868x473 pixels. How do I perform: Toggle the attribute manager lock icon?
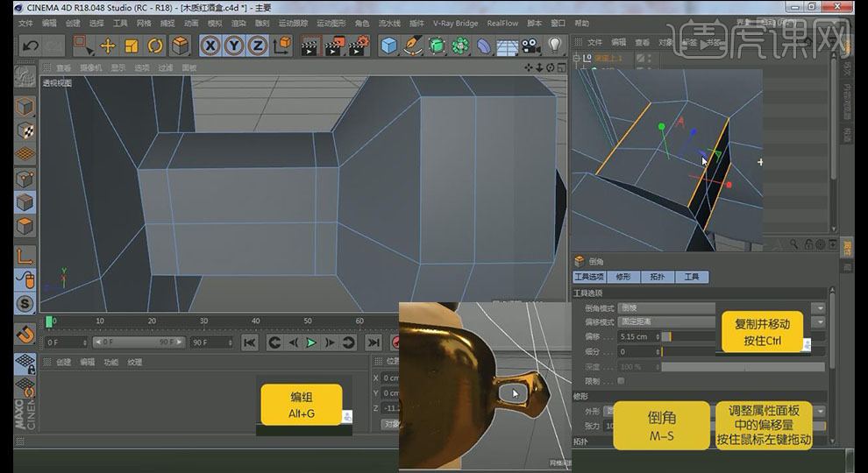click(x=808, y=244)
